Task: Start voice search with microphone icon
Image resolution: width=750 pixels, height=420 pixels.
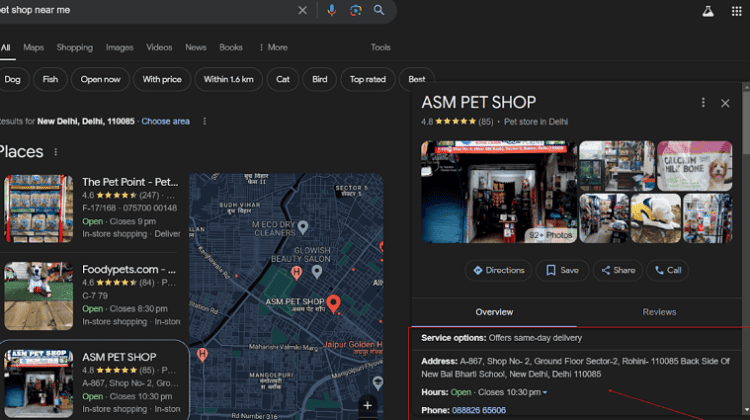Action: (x=331, y=10)
